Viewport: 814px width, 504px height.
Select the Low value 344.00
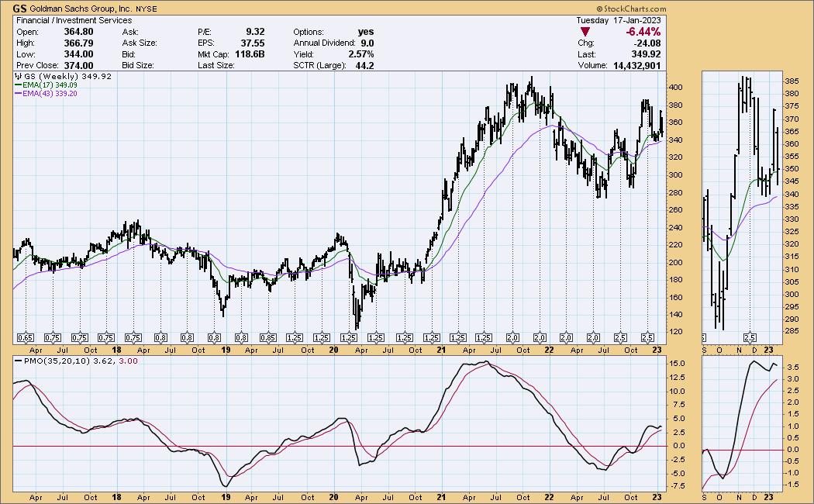[79, 54]
